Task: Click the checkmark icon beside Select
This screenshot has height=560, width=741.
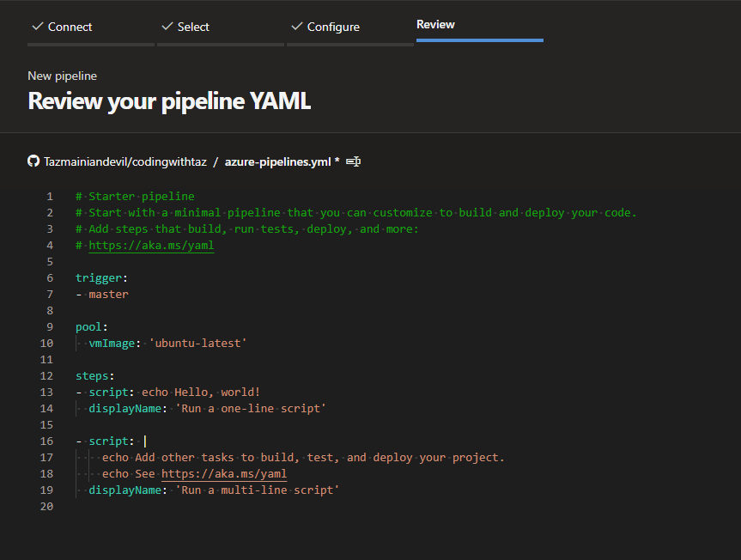Action: click(167, 27)
